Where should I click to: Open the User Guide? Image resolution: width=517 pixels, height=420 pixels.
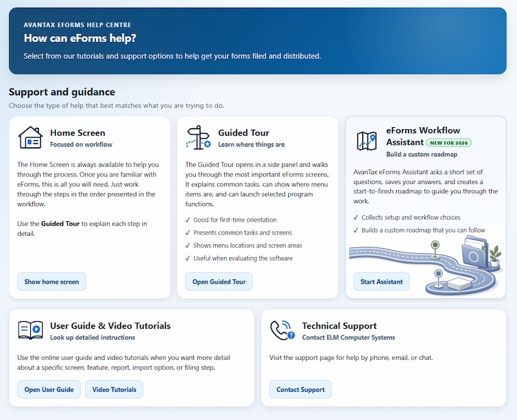tap(49, 390)
